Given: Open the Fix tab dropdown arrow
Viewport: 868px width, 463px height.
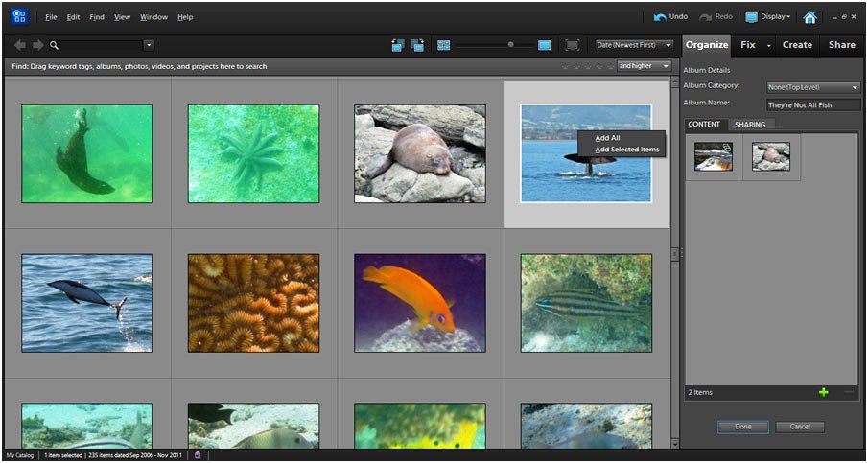Looking at the screenshot, I should point(768,45).
